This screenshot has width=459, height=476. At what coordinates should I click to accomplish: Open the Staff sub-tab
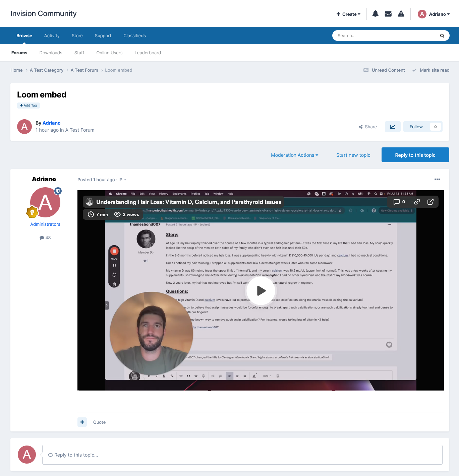(79, 53)
